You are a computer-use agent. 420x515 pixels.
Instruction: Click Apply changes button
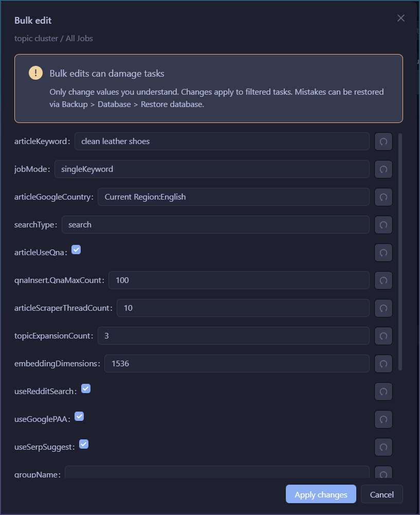click(321, 494)
